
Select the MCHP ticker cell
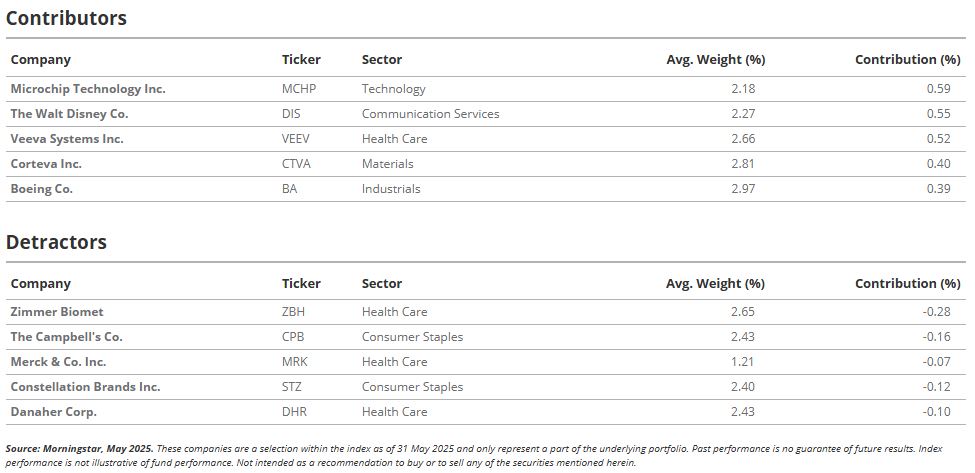coord(299,89)
